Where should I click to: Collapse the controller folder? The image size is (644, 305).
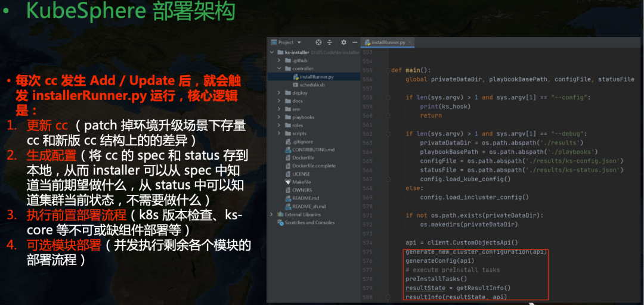(279, 69)
